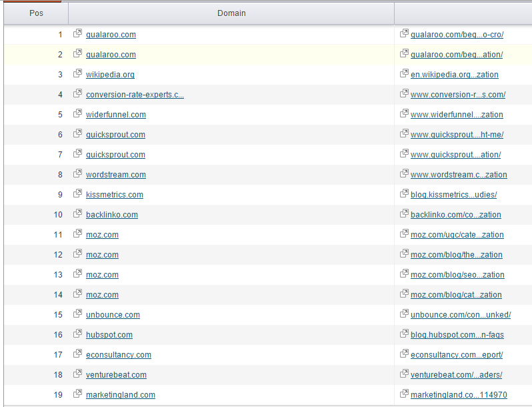Open moz.com domain link in position 14

click(x=103, y=295)
